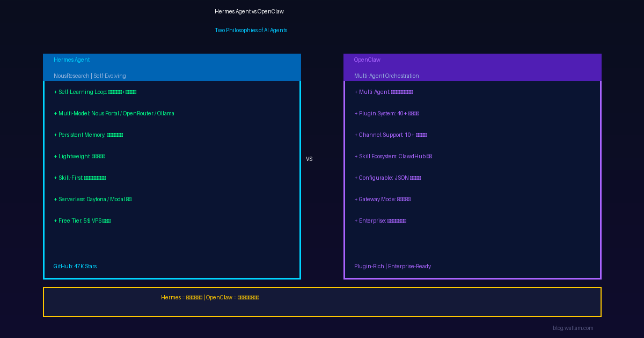Click the 'NousResearch | Self-Evolving' label
Viewport: 644px width, 338px height.
point(90,76)
